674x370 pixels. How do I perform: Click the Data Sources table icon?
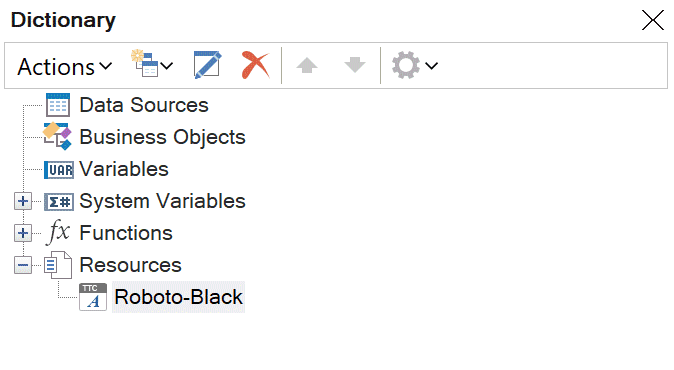pos(58,105)
